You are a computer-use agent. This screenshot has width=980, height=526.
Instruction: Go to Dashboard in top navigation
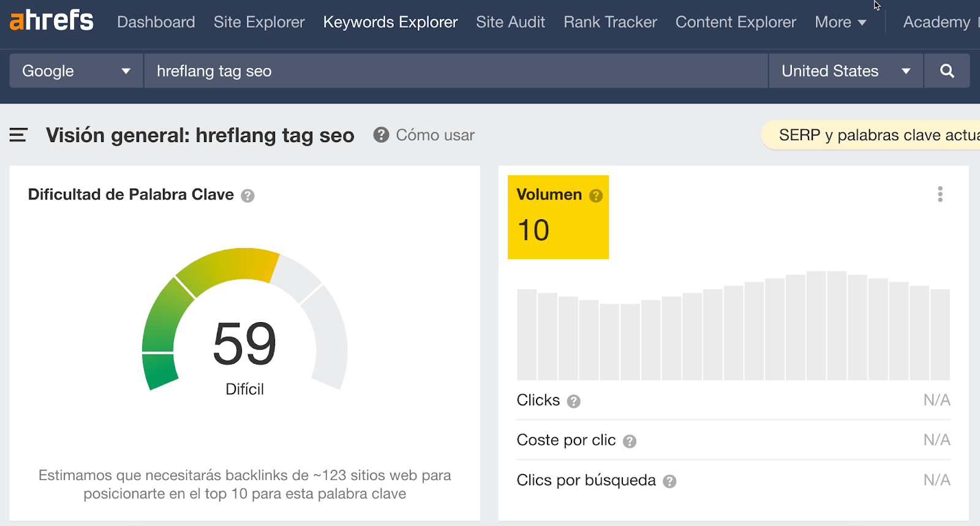[156, 22]
